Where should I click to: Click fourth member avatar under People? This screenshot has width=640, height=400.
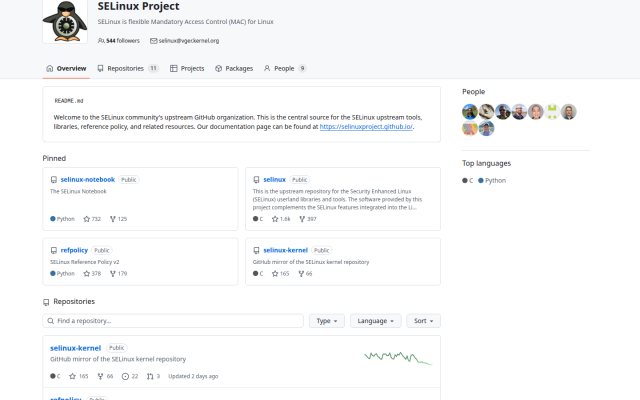[519, 111]
